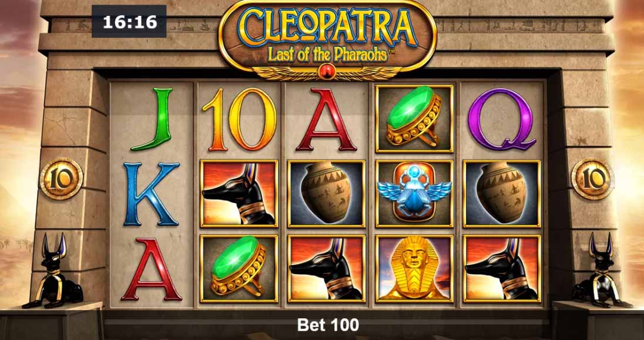644x340 pixels.
Task: Click the Cleopatra Last of the Pharaohs logo
Action: 327,39
